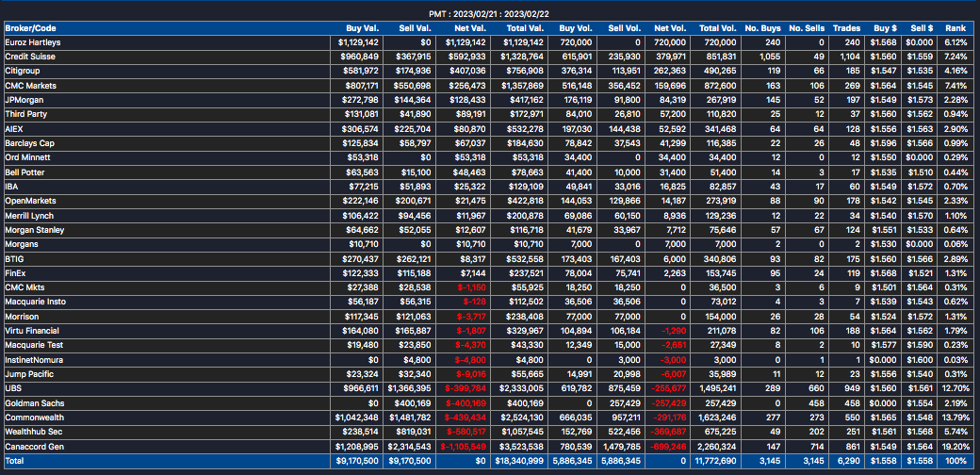
Task: Click InstinetNomura Sell $ value $1.600
Action: 922,360
